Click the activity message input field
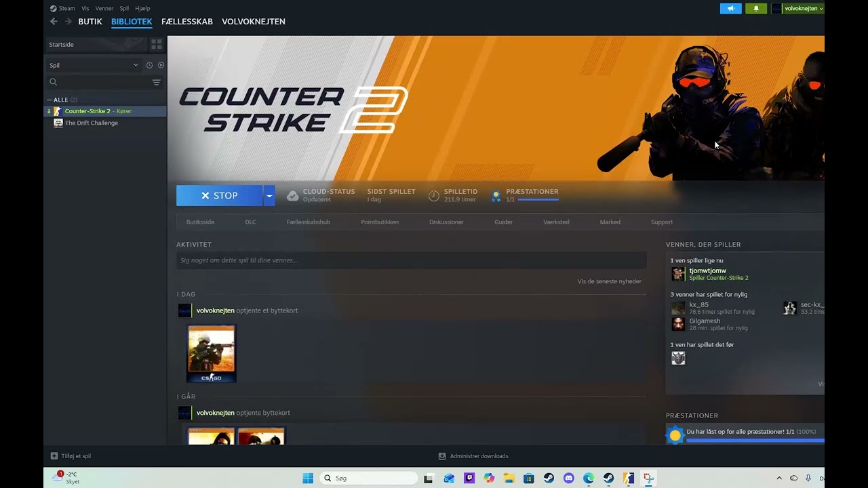This screenshot has width=868, height=488. point(411,260)
